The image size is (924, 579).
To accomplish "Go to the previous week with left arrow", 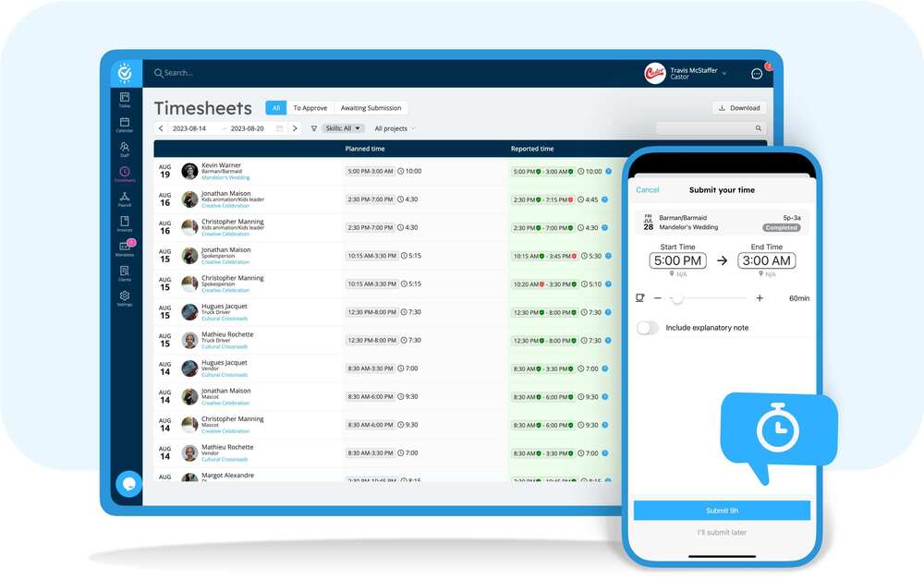I will (161, 128).
